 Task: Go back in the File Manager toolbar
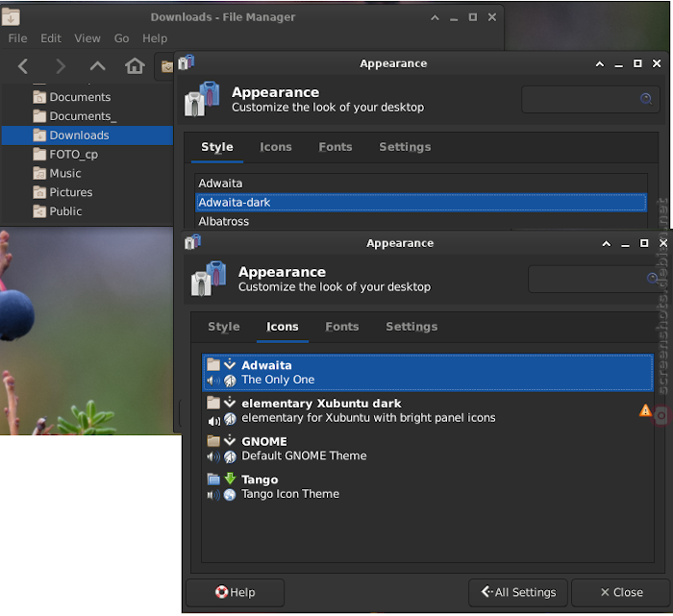(x=23, y=66)
